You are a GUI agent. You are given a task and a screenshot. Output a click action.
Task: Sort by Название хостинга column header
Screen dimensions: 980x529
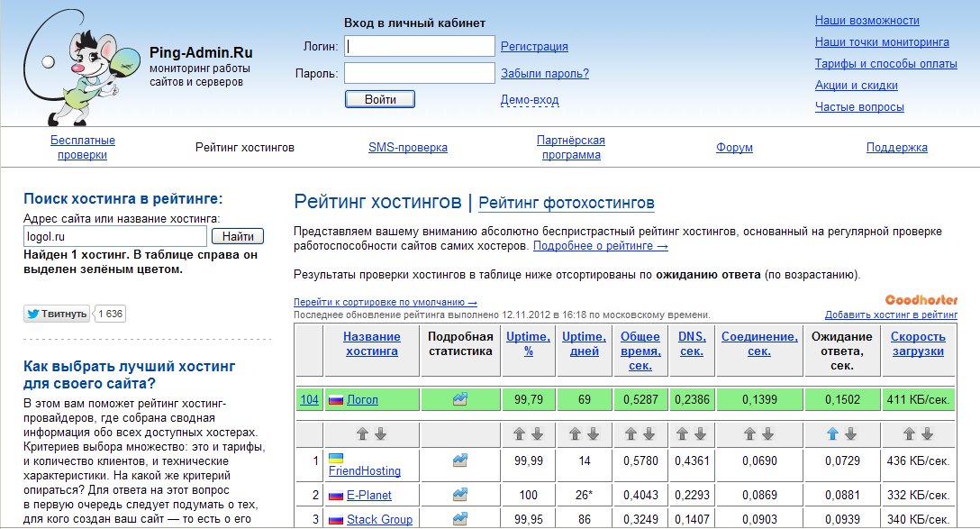click(372, 344)
